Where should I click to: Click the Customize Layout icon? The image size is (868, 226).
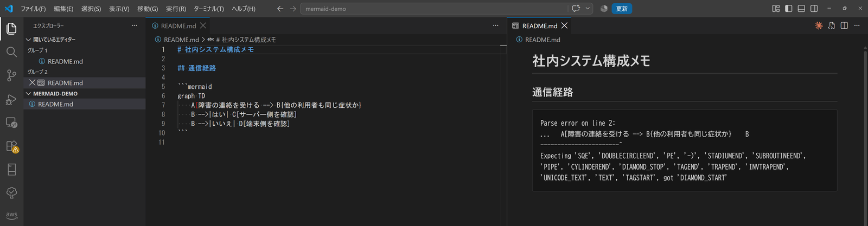point(776,9)
